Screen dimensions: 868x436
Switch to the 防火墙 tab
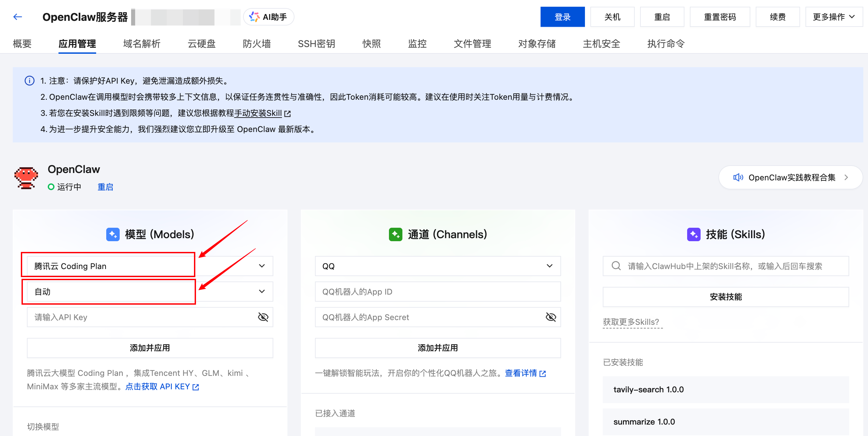(x=257, y=44)
